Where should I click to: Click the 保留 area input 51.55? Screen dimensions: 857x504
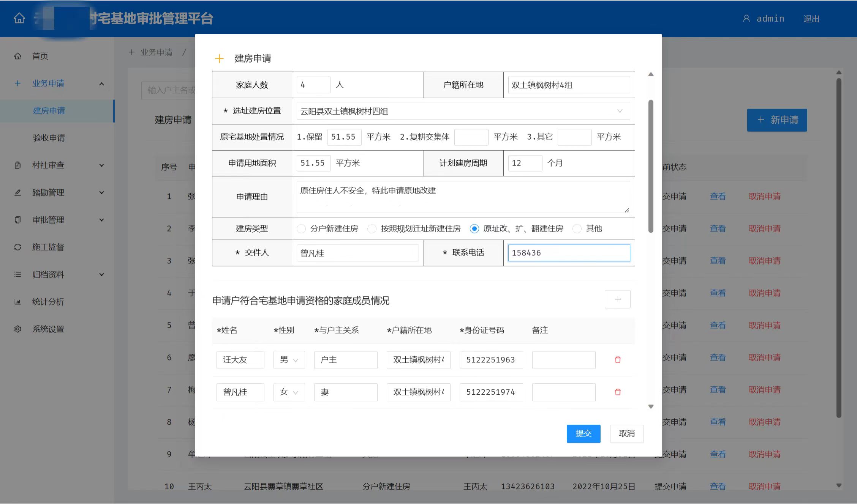point(344,137)
